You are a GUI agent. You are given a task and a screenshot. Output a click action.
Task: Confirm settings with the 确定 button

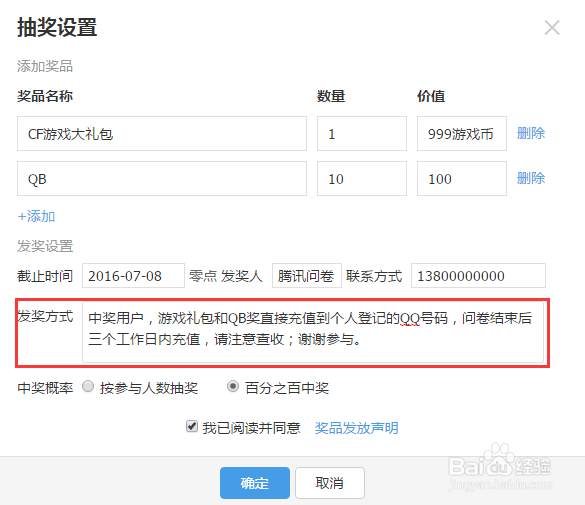coord(255,483)
